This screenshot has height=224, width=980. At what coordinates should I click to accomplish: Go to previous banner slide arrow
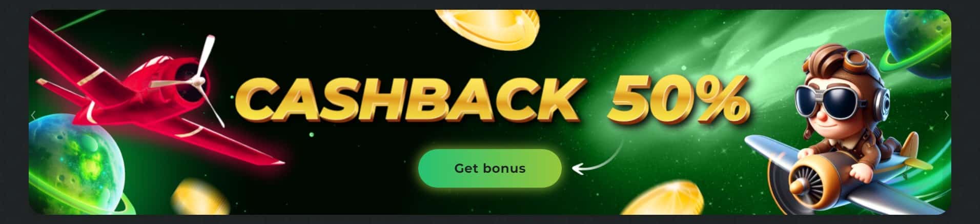pyautogui.click(x=34, y=115)
